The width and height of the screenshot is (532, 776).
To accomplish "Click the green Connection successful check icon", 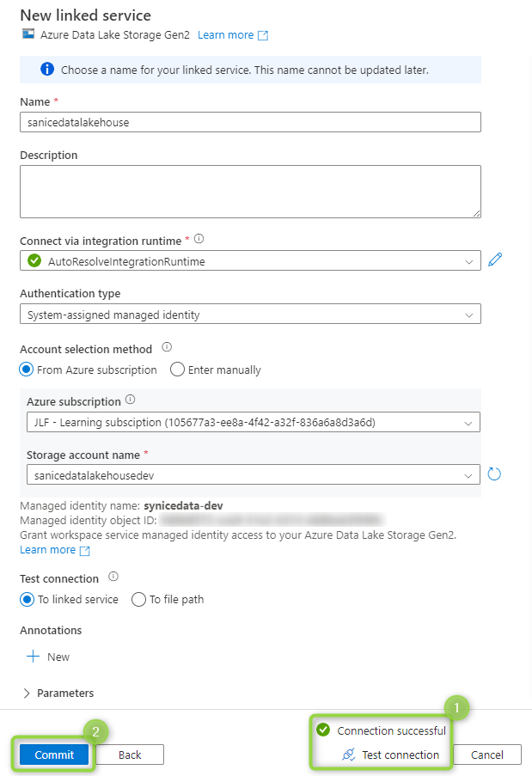I will coord(323,730).
